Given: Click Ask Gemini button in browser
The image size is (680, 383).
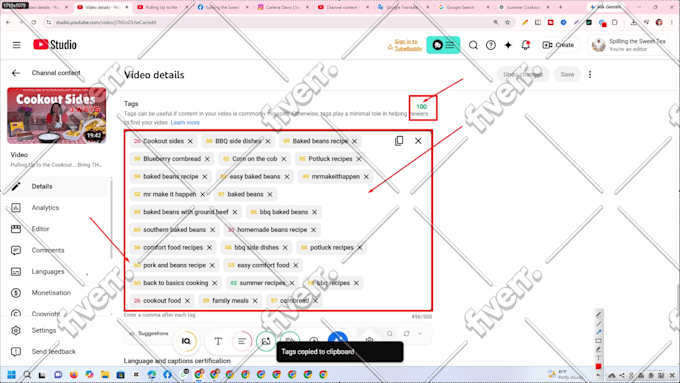Looking at the screenshot, I should 606,7.
